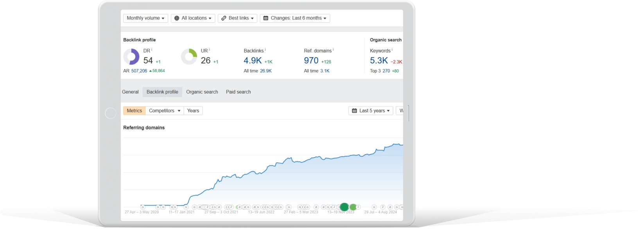
Task: Open the 970 referring domains link
Action: coord(311,61)
